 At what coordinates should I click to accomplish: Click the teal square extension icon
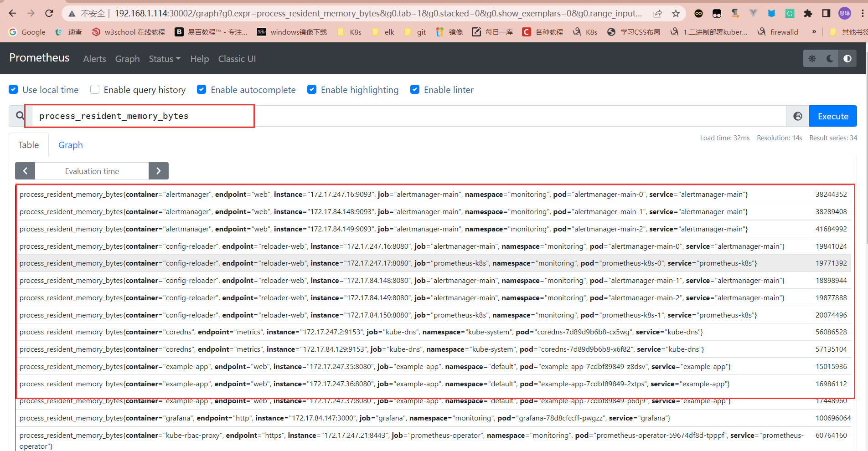790,14
